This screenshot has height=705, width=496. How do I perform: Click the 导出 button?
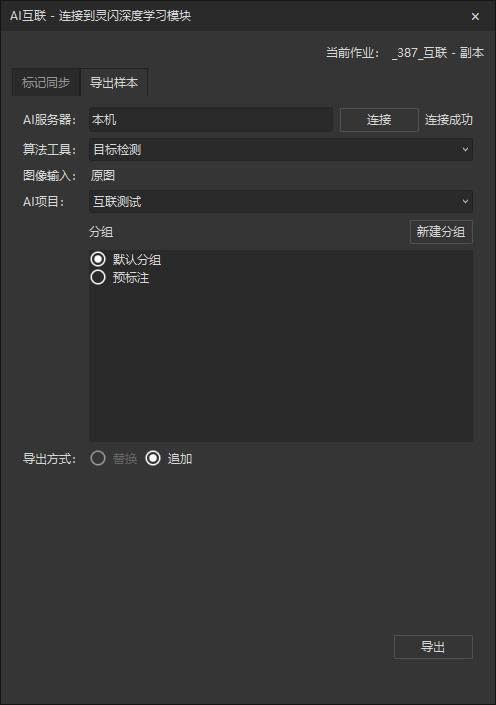(x=433, y=647)
